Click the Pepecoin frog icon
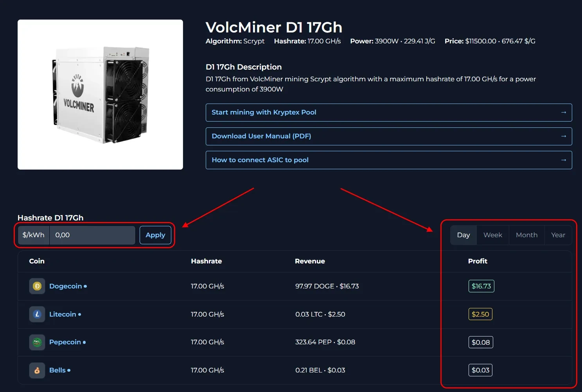The width and height of the screenshot is (582, 392). pos(37,342)
